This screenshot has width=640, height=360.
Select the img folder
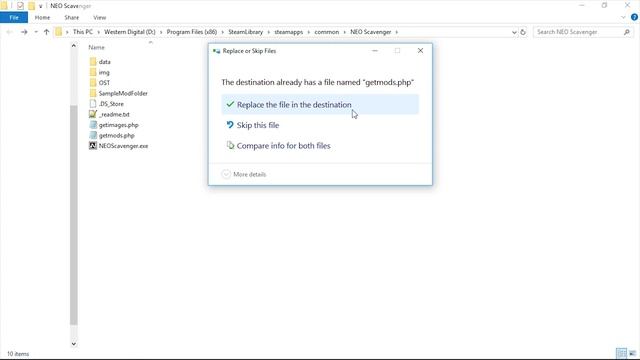coord(104,72)
